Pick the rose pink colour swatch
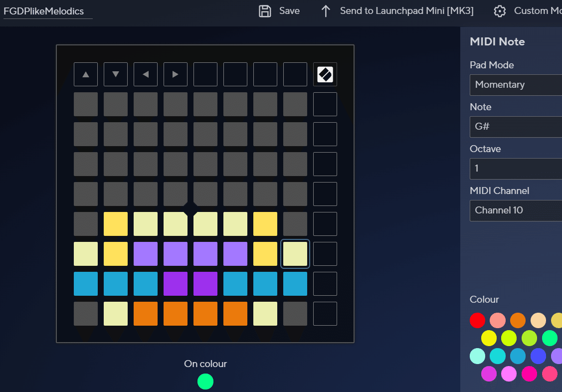 tap(550, 374)
